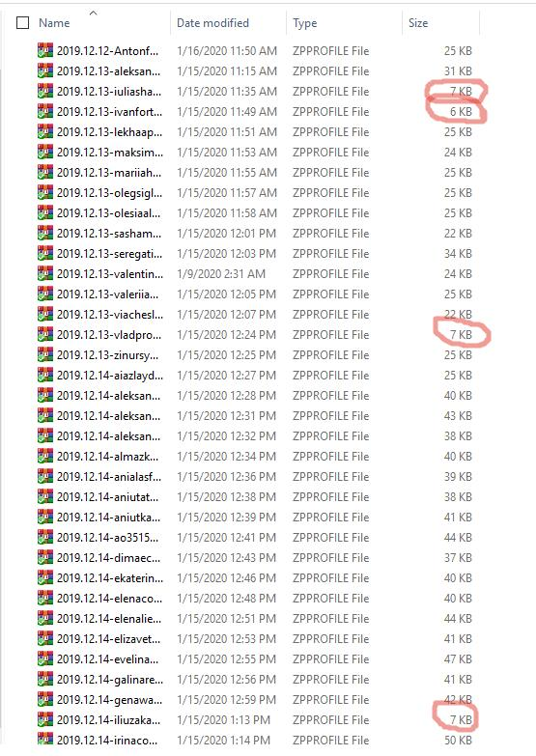Select the 2019.12.14-almazk file name
536x756 pixels.
[x=107, y=456]
